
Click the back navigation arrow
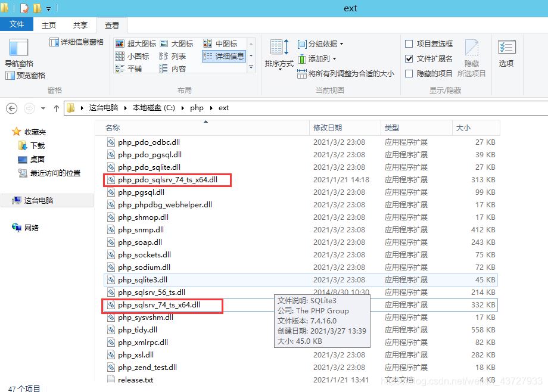point(12,108)
